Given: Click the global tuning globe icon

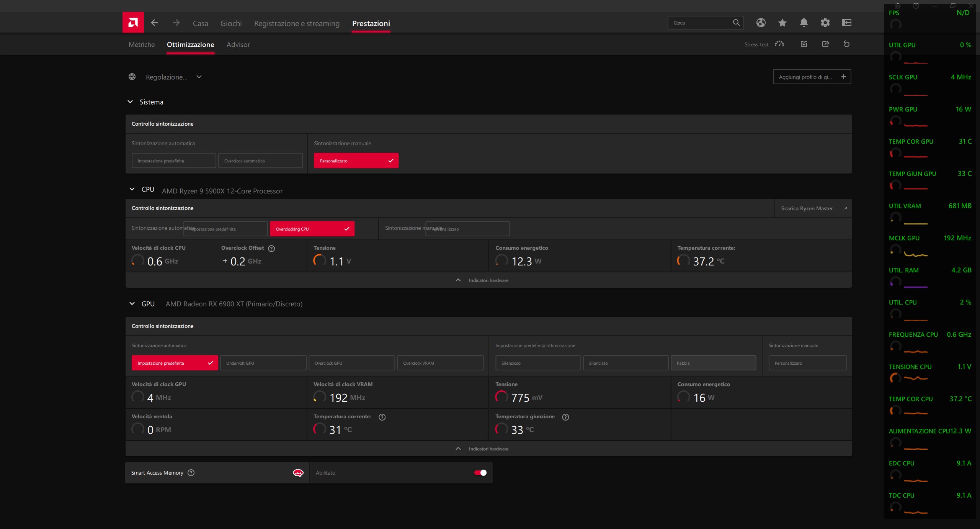Looking at the screenshot, I should pos(132,77).
